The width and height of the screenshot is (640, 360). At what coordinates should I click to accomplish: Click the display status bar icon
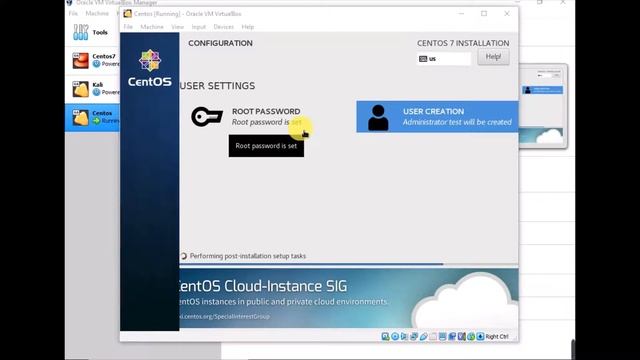click(442, 336)
